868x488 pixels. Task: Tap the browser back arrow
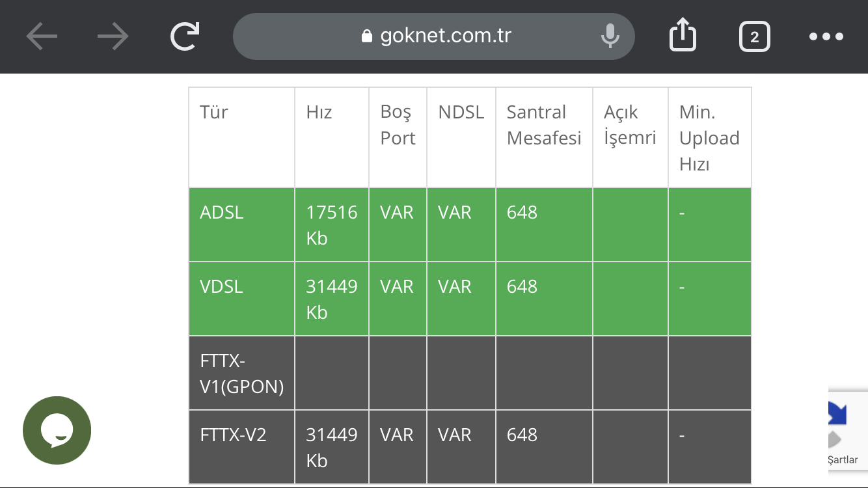42,37
